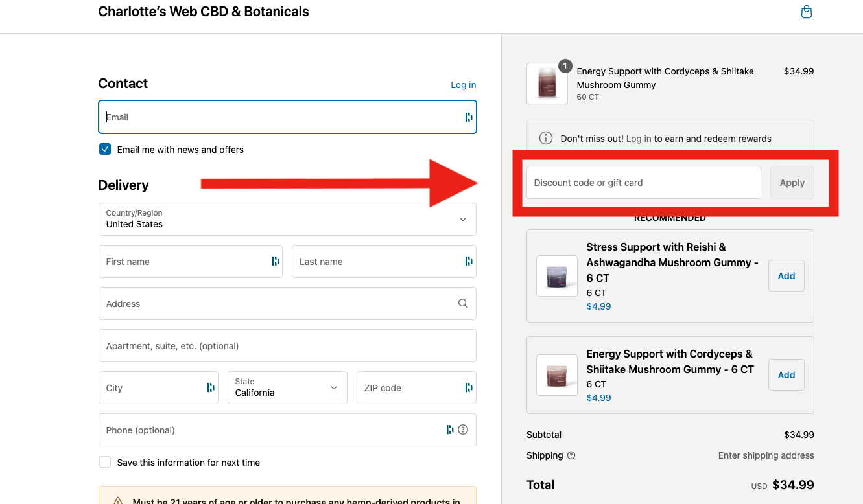The height and width of the screenshot is (504, 863).
Task: Click autofill icon in City field
Action: click(x=210, y=387)
